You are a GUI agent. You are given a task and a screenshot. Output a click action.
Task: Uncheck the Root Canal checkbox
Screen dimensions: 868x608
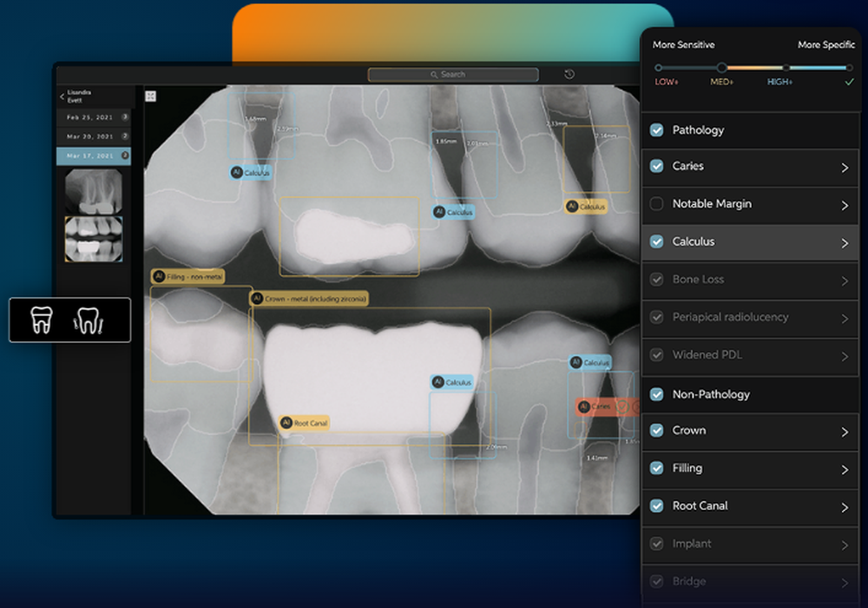coord(656,506)
